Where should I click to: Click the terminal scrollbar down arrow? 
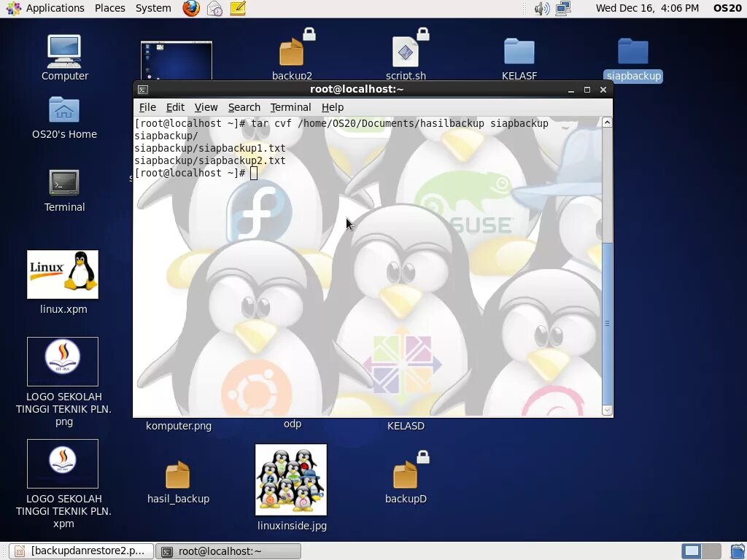click(x=607, y=410)
